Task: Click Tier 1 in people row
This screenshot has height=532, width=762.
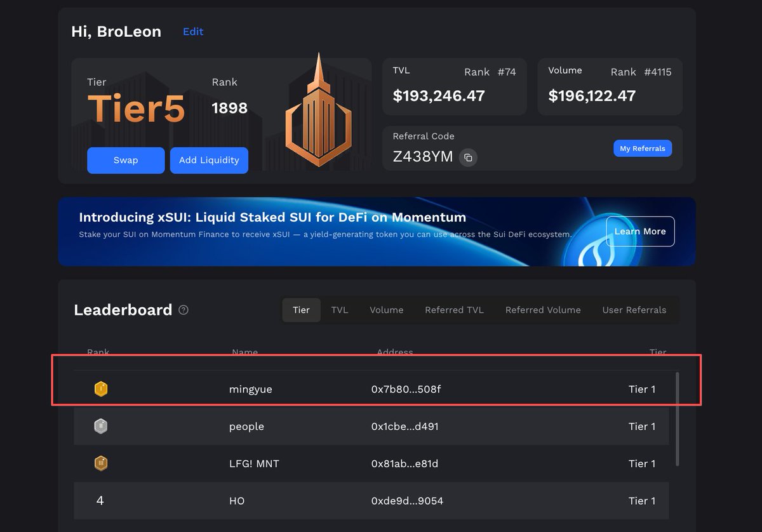Action: click(642, 427)
